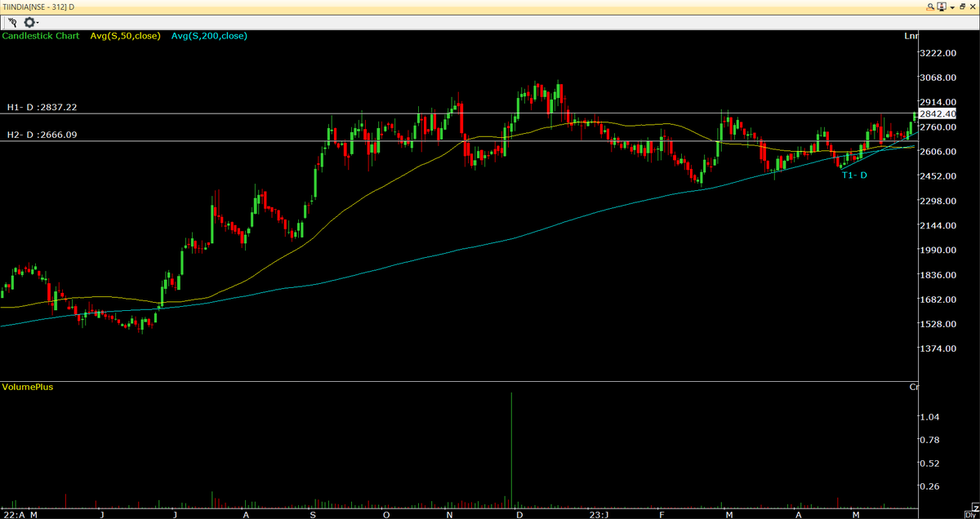Open chart settings using the gear icon

click(29, 23)
